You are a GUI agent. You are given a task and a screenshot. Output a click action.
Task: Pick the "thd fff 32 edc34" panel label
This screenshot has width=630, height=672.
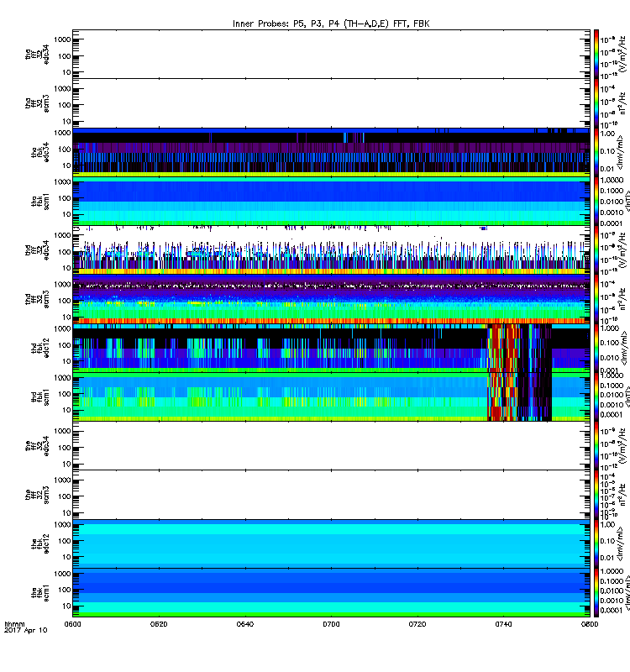coord(37,250)
